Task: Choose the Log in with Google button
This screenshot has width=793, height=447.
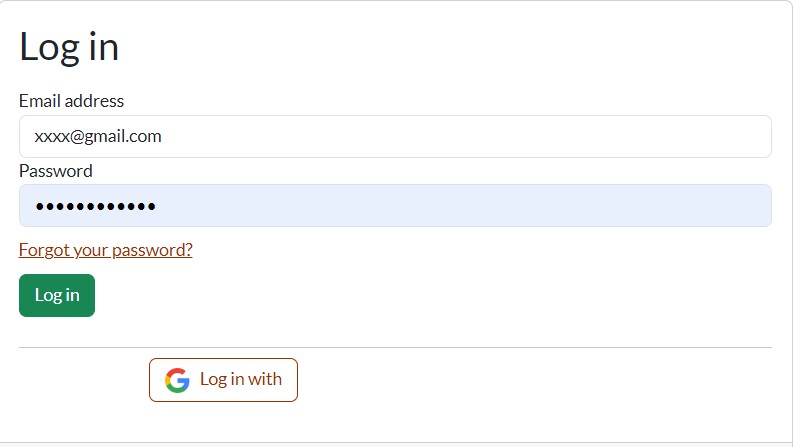Action: click(223, 380)
